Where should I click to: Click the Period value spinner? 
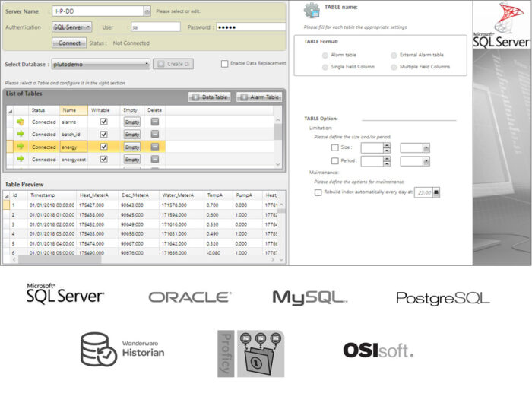[x=386, y=161]
